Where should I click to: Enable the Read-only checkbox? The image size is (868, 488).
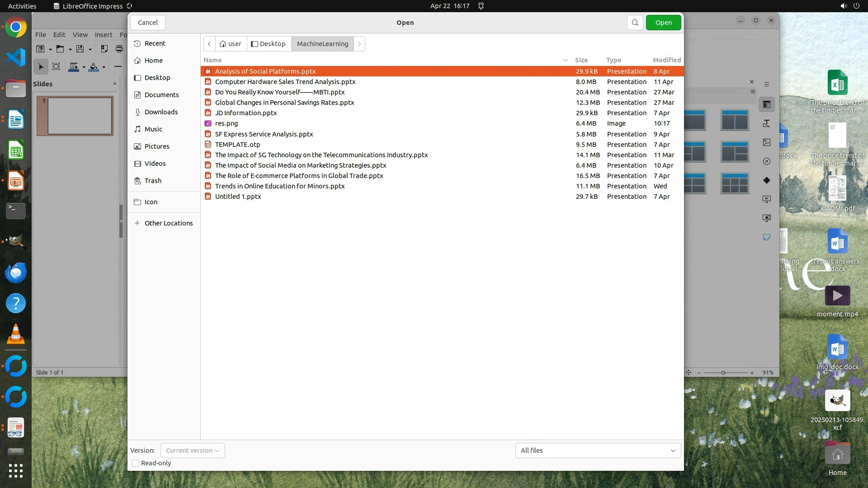point(136,463)
